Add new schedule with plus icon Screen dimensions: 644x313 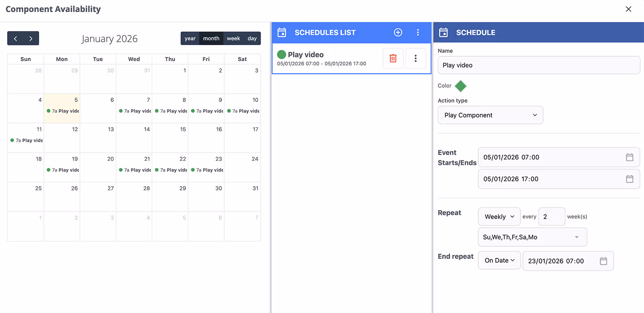coord(398,32)
